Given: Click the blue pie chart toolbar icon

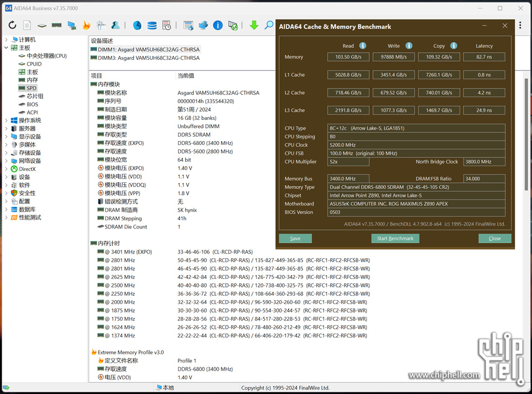Looking at the screenshot, I should 137,25.
